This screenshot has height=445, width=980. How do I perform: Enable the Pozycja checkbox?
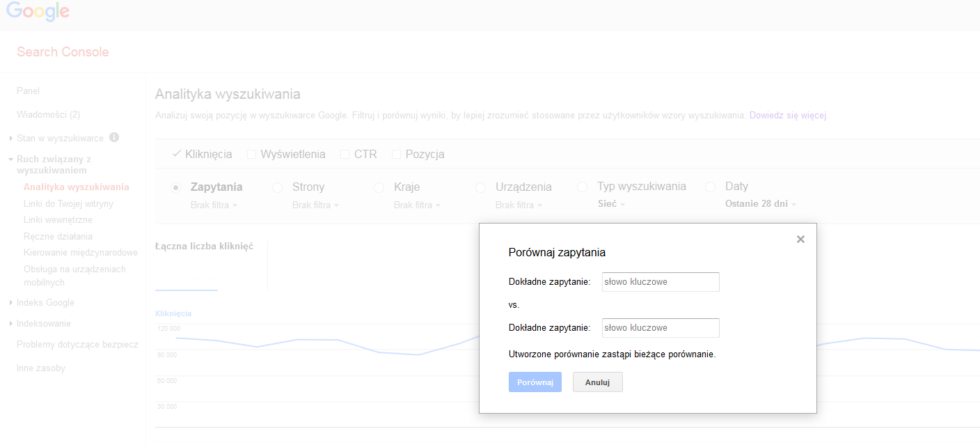396,154
